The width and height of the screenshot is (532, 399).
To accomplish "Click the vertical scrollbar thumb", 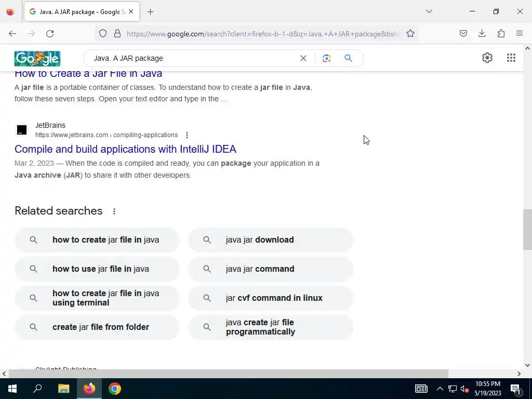I will click(x=527, y=230).
